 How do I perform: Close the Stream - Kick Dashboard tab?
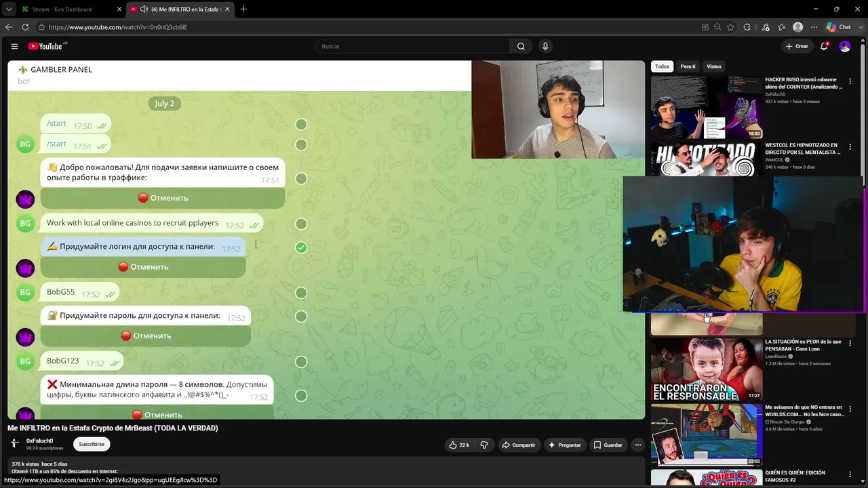coord(119,9)
